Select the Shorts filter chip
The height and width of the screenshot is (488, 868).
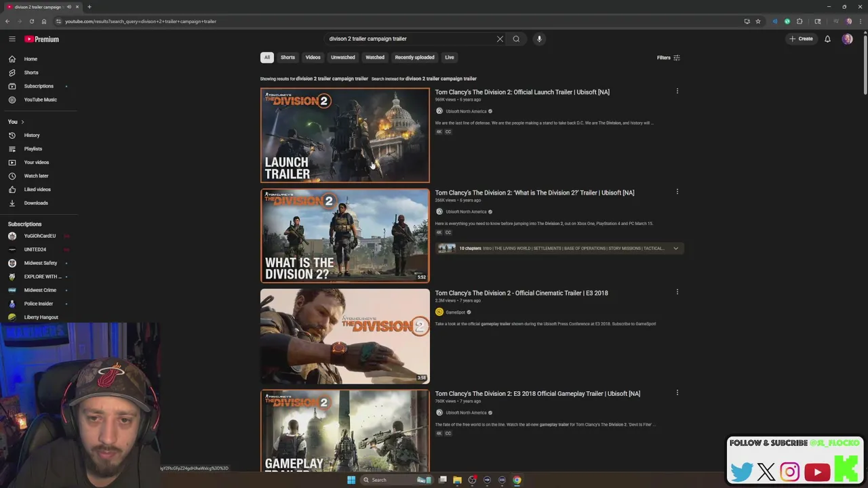(288, 58)
